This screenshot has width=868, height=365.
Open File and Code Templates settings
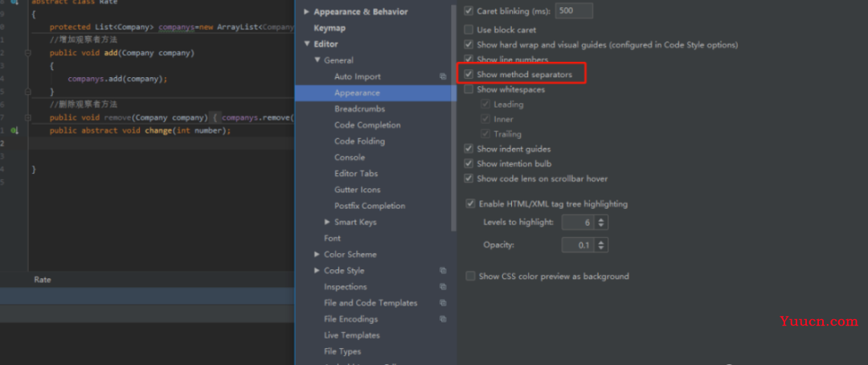[371, 303]
